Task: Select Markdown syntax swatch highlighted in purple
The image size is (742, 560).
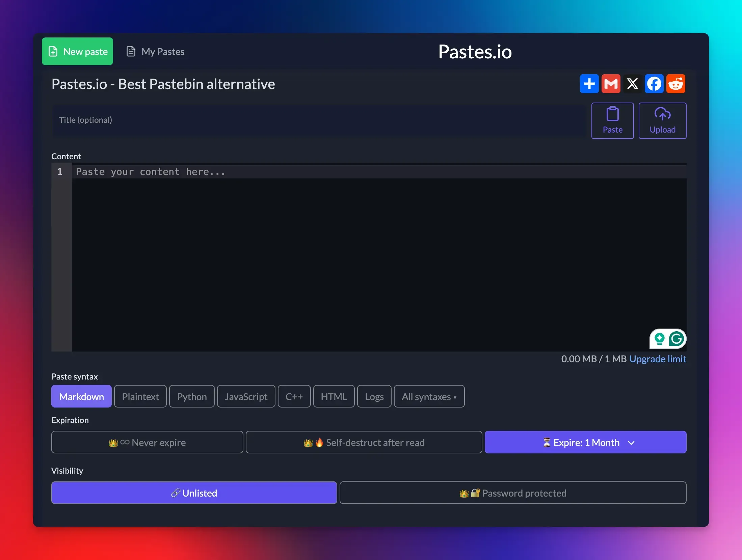Action: [81, 396]
